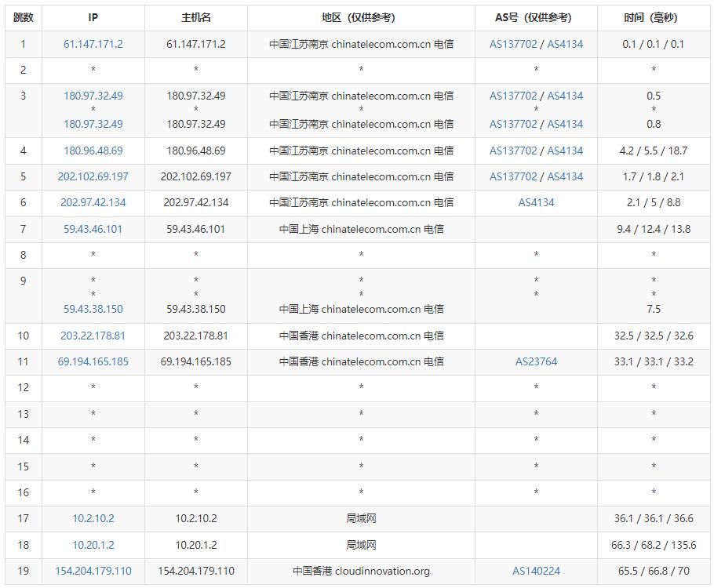Open AS4134 link in hop 1 row
This screenshot has height=588, width=714.
pos(565,44)
